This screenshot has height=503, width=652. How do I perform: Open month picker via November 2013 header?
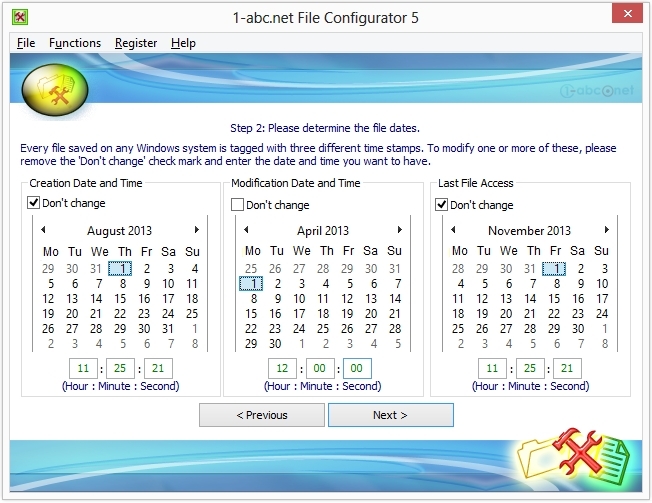pos(529,231)
